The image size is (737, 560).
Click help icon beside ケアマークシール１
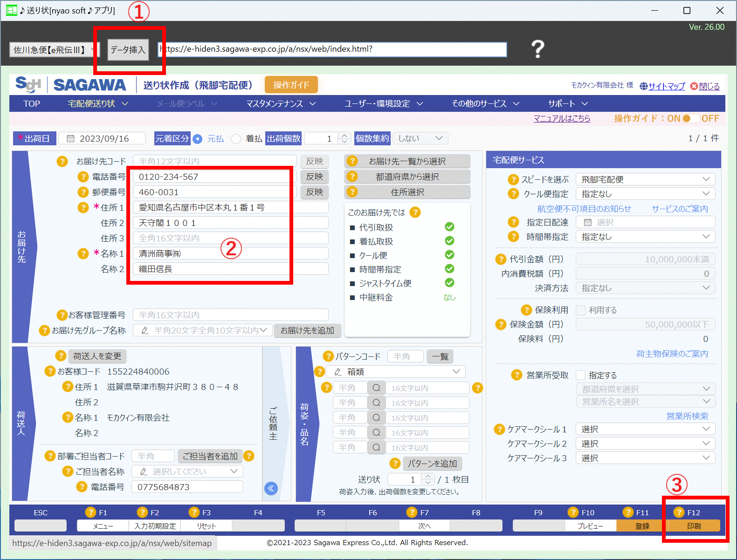(499, 429)
